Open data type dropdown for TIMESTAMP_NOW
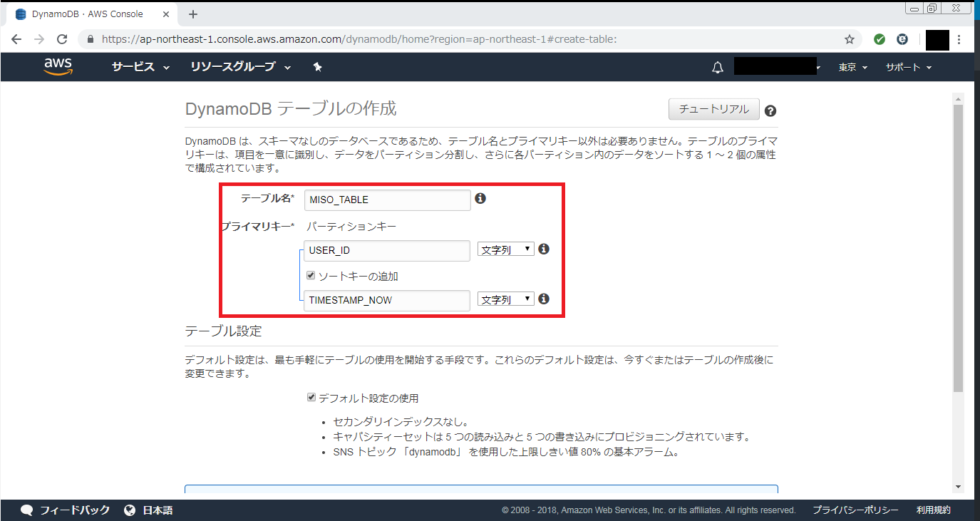Viewport: 980px width, 521px height. coord(505,299)
